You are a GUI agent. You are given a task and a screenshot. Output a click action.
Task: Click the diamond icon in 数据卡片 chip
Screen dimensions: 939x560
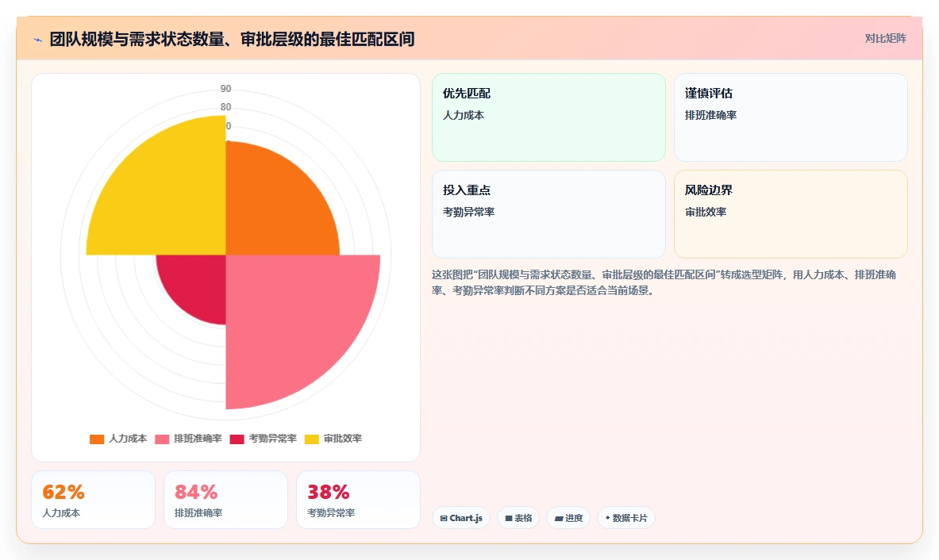tap(607, 518)
